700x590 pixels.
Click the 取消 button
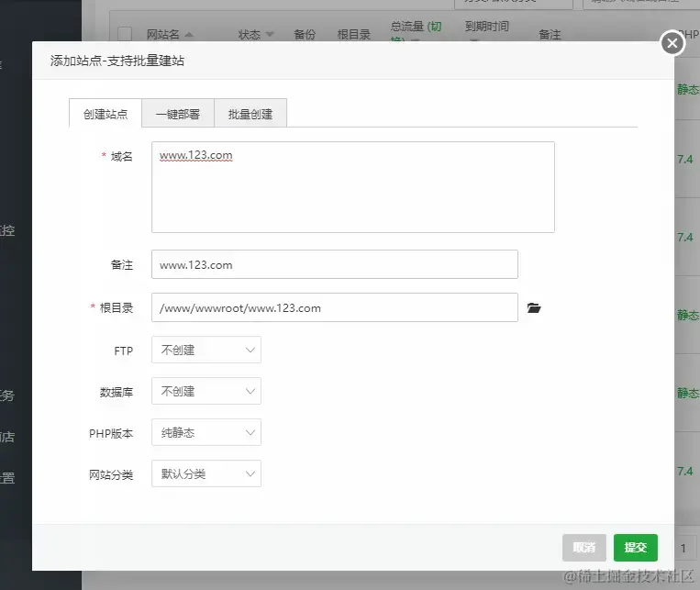pos(583,548)
